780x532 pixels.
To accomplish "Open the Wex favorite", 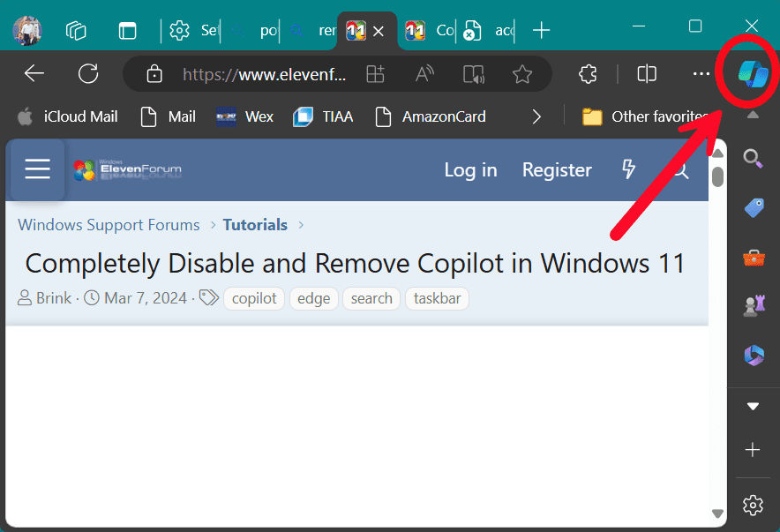I will tap(244, 116).
